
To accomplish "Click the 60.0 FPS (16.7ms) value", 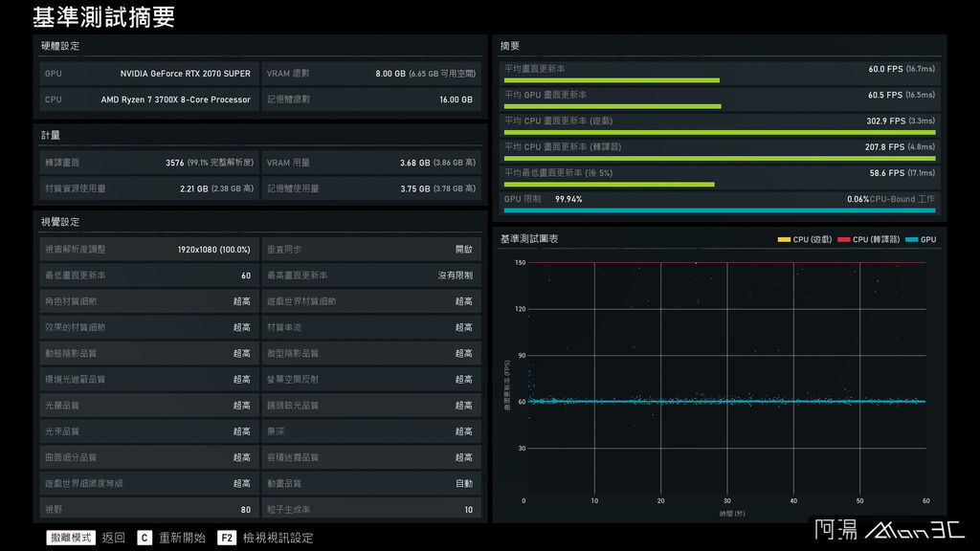I will [x=902, y=69].
